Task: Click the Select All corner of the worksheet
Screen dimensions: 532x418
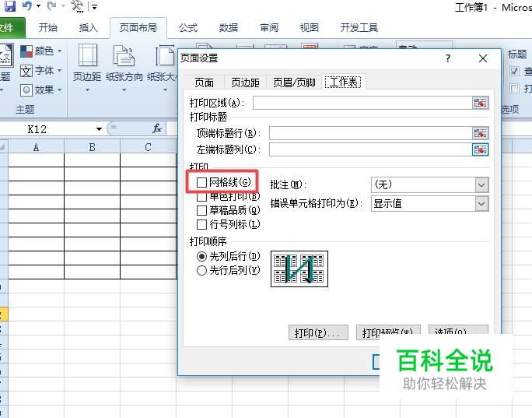Action: [x=3, y=147]
